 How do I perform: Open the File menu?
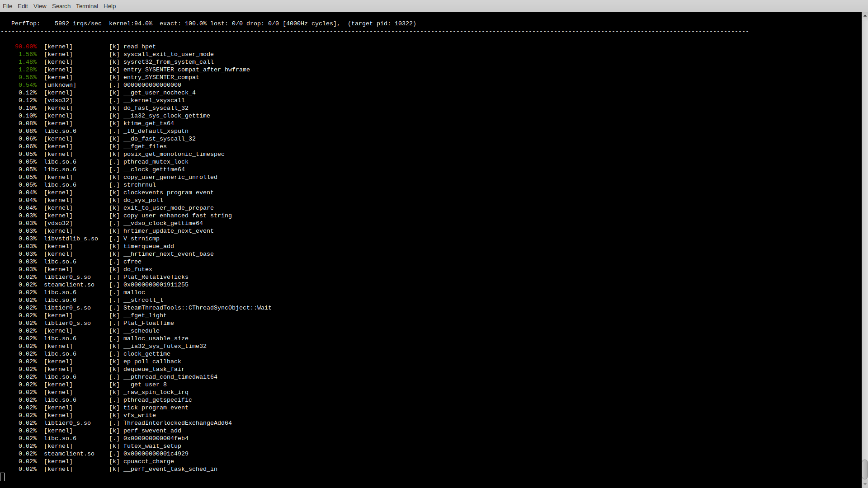pyautogui.click(x=7, y=6)
